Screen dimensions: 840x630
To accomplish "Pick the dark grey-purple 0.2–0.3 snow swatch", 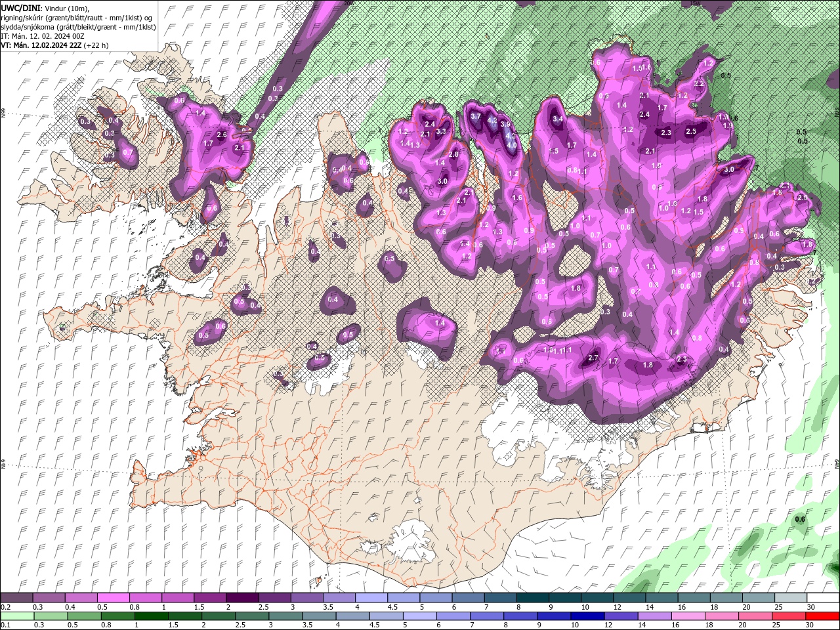I will (16, 598).
